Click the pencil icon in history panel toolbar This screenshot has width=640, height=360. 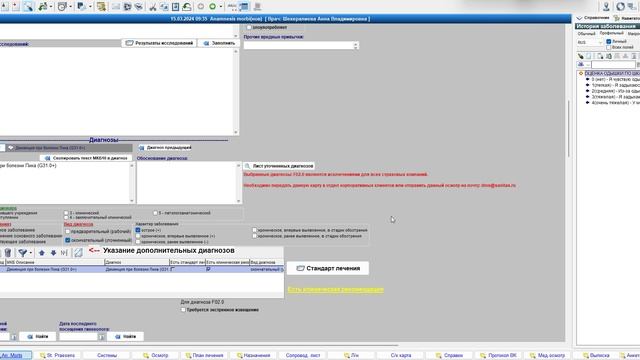(580, 56)
